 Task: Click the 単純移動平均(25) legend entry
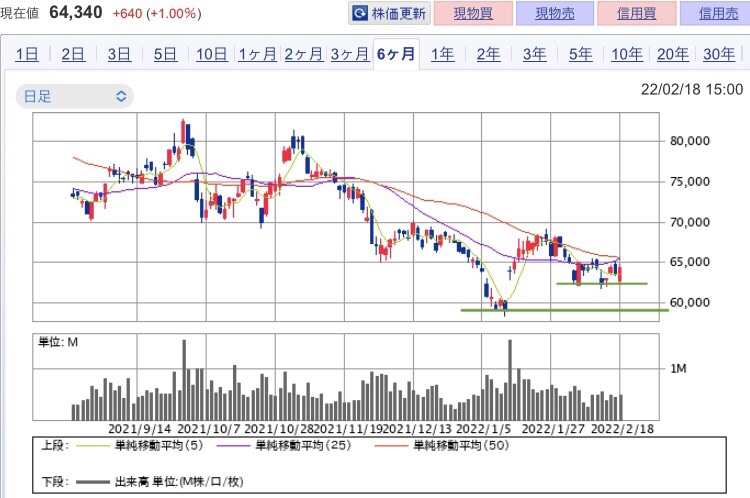(284, 446)
